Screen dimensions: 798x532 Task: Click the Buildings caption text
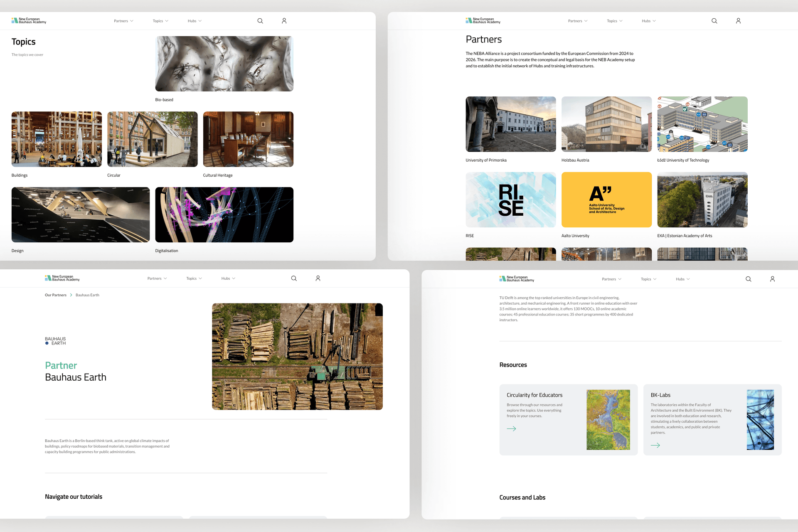click(x=20, y=175)
